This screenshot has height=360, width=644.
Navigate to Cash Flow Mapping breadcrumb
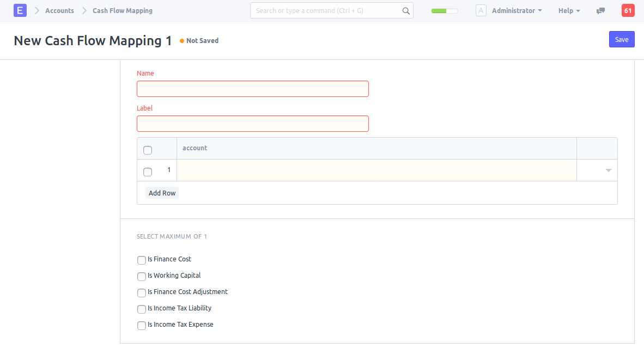(123, 11)
